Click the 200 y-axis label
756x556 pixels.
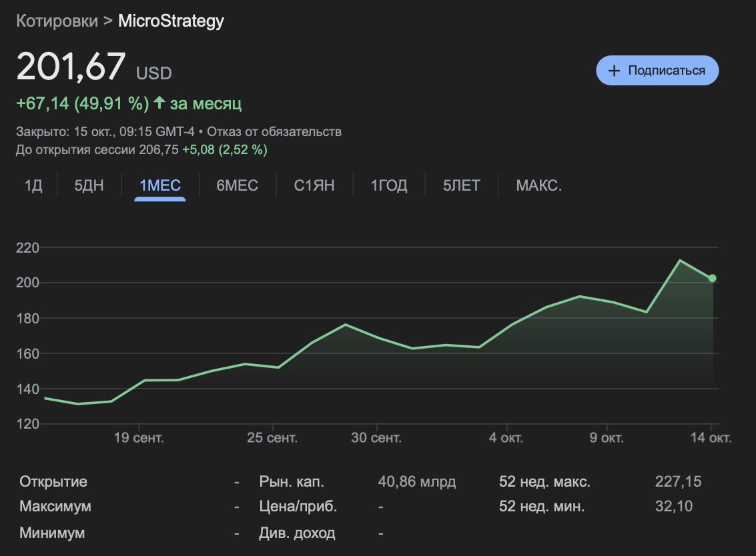(27, 283)
